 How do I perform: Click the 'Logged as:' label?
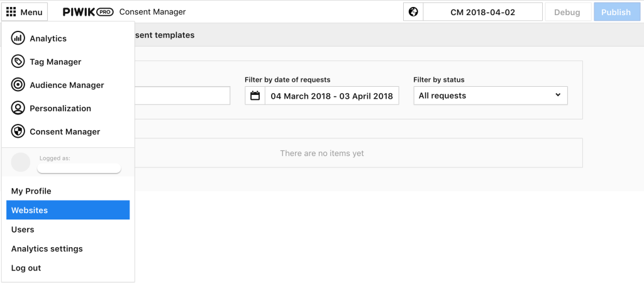pos(55,158)
